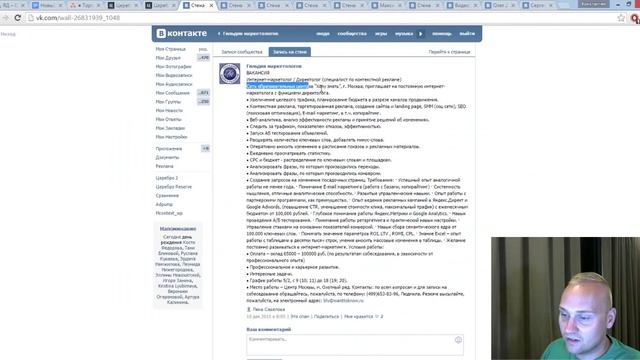This screenshot has width=640, height=360.
Task: Open 'игры' in the VK top menu
Action: pyautogui.click(x=381, y=33)
